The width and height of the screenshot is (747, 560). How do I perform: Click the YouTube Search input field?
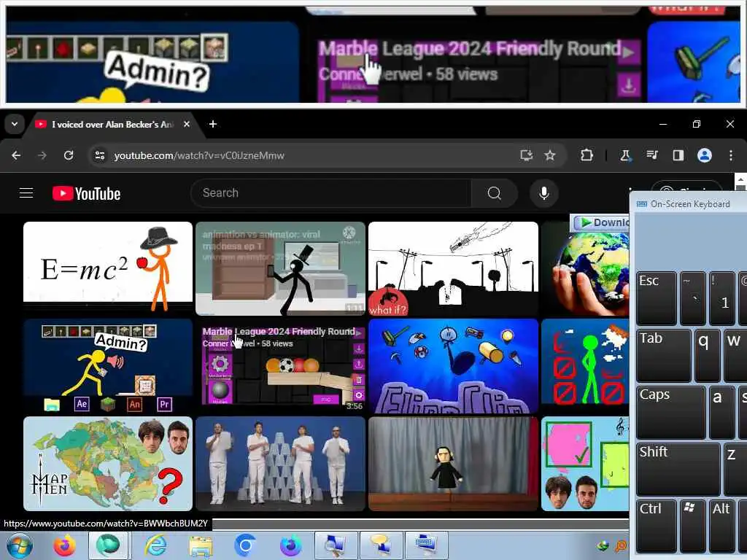(x=331, y=192)
